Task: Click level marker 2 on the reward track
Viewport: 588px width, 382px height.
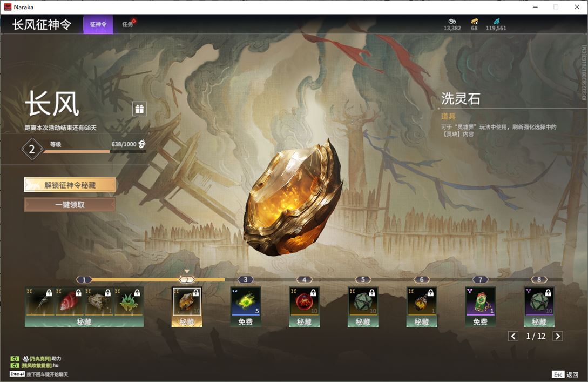Action: (187, 279)
